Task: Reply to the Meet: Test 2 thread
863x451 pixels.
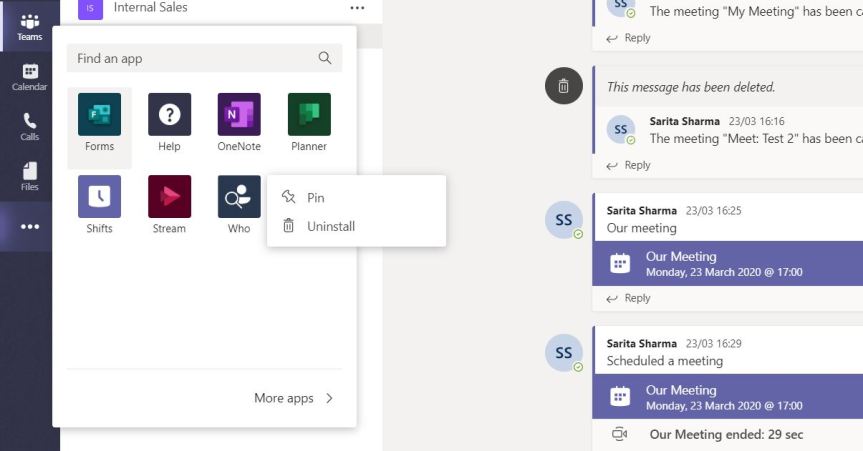Action: point(629,165)
